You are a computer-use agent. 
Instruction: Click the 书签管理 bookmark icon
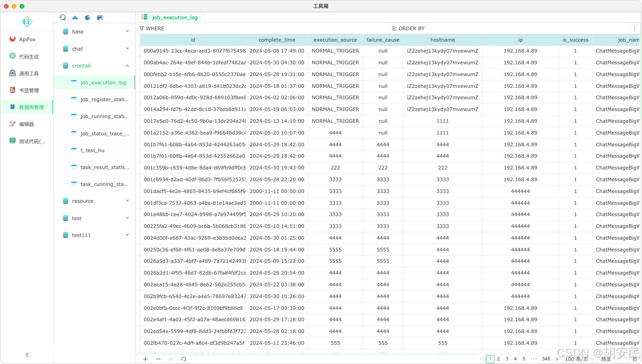[13, 90]
